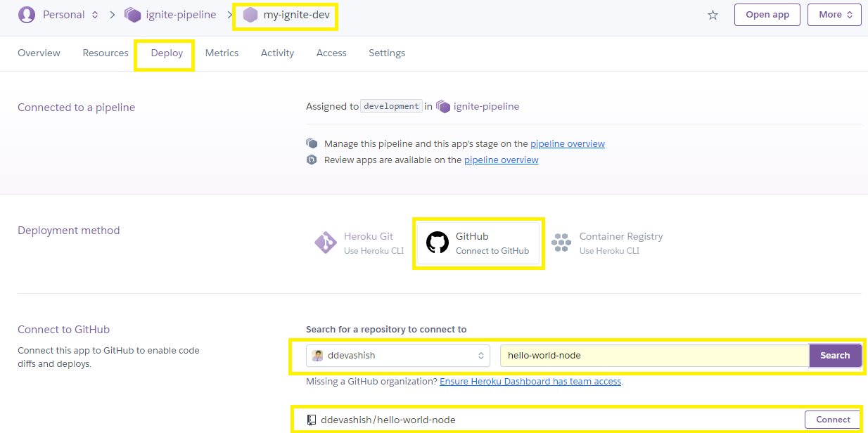Open the Access tab
Screen dimensions: 868x433
[x=331, y=53]
